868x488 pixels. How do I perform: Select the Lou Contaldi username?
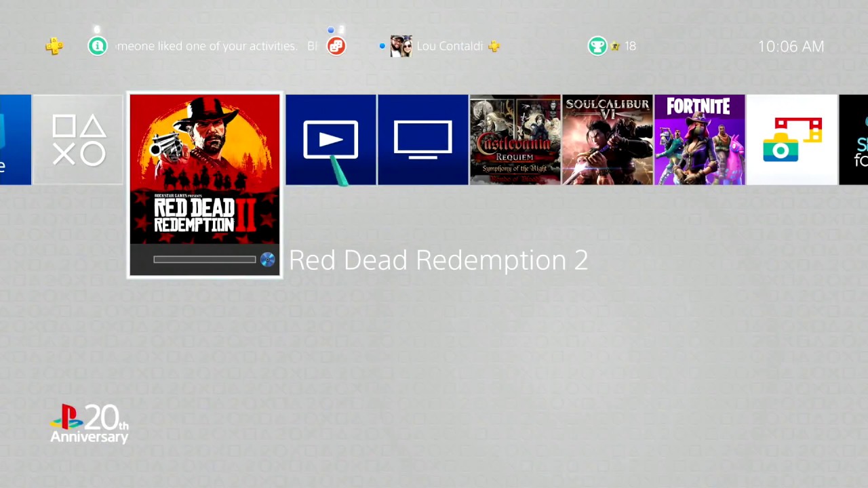450,46
